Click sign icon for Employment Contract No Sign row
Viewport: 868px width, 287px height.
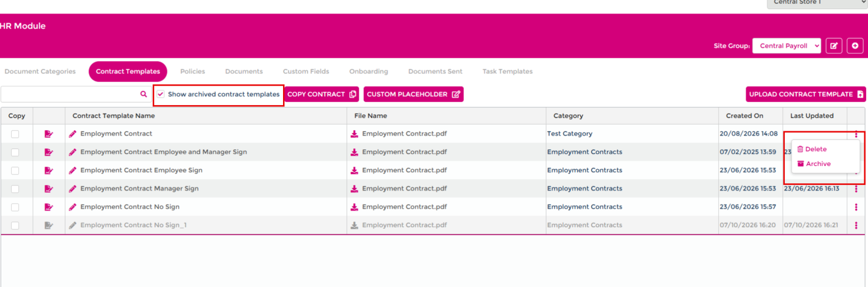49,207
